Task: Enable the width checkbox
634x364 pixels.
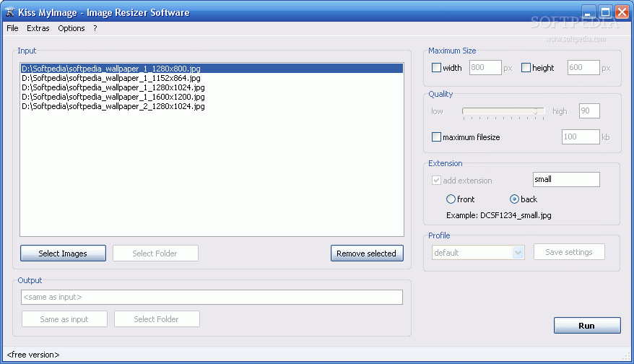Action: 436,68
